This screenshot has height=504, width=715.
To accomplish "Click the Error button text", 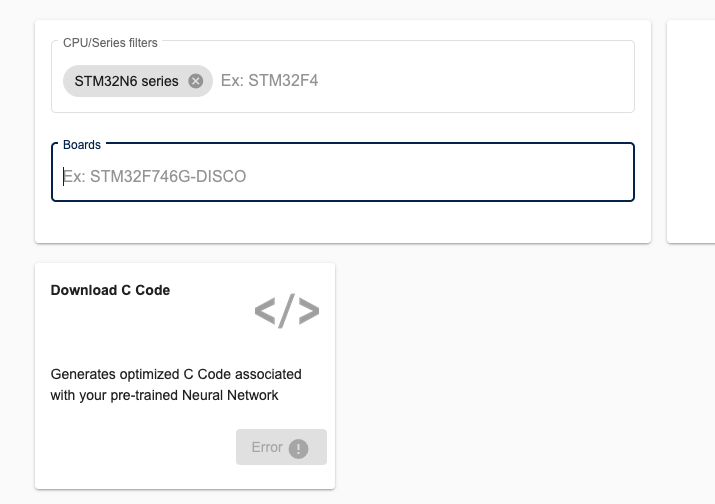I will coord(267,447).
